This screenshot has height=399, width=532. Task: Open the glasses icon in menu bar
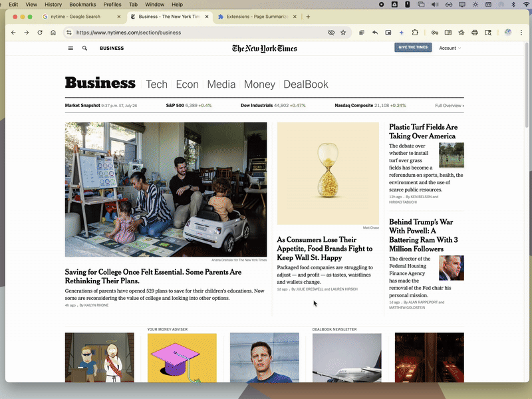tap(449, 5)
